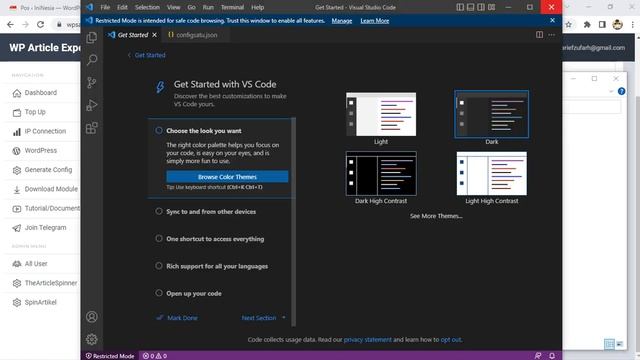Open notifications bell in status bar
The width and height of the screenshot is (640, 360).
(x=552, y=356)
